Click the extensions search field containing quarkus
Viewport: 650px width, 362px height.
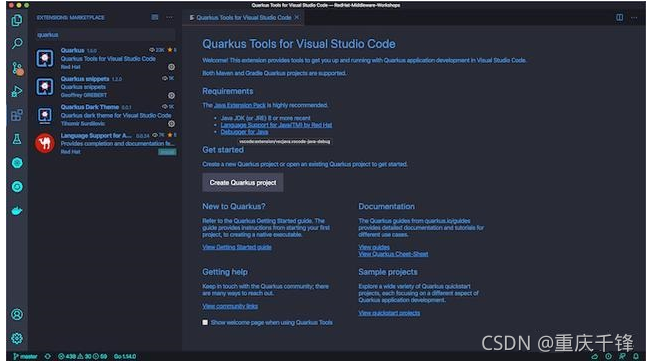pyautogui.click(x=105, y=35)
